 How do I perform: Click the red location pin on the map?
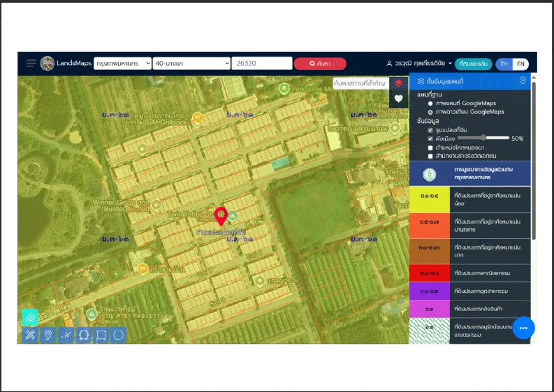click(x=221, y=216)
